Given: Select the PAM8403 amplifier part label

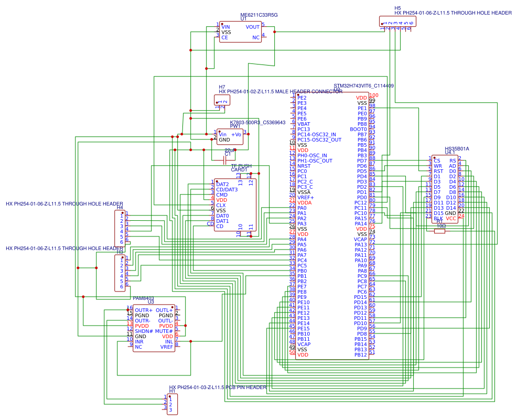Looking at the screenshot, I should [143, 298].
